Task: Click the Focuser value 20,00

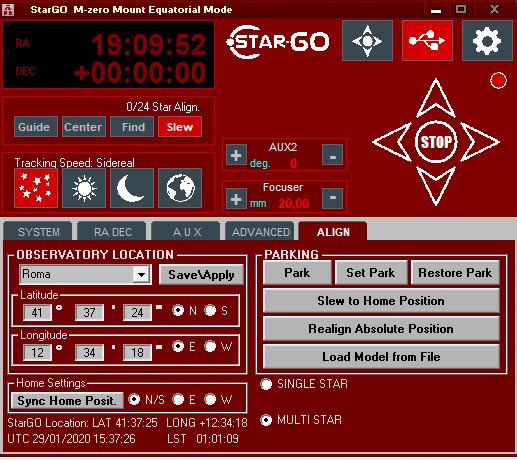Action: (294, 203)
